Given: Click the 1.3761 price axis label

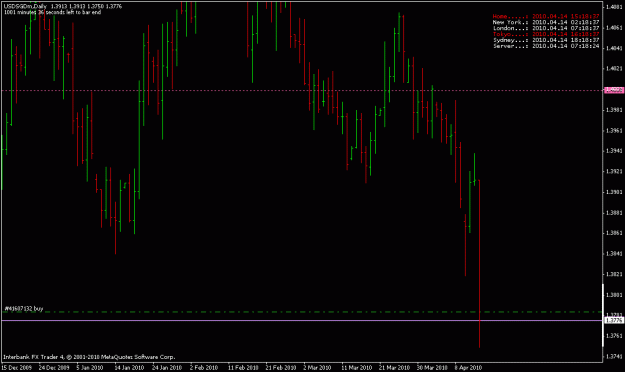Looking at the screenshot, I should (x=614, y=336).
